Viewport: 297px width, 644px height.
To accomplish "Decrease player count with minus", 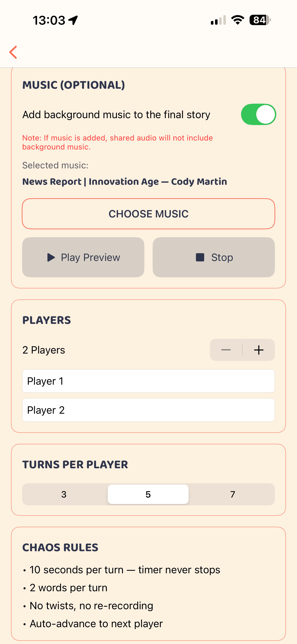I will pyautogui.click(x=226, y=350).
